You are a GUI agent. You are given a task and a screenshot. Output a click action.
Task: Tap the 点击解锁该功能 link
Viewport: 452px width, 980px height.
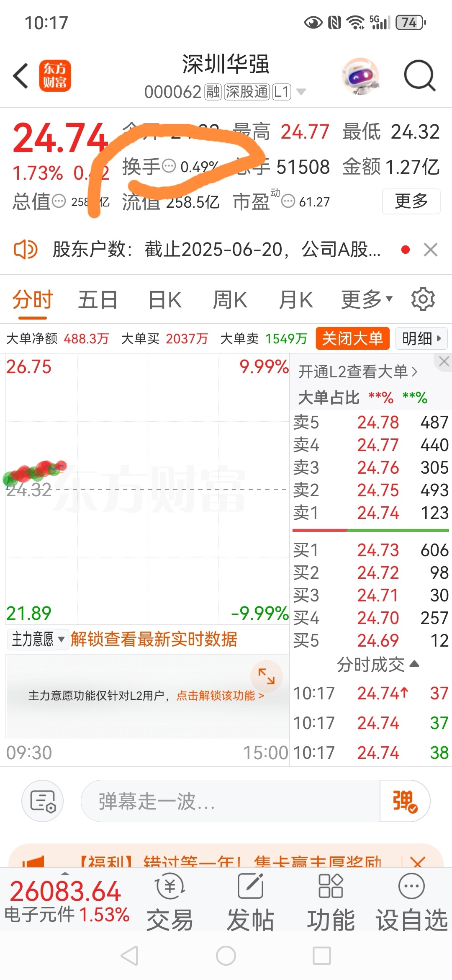point(220,696)
